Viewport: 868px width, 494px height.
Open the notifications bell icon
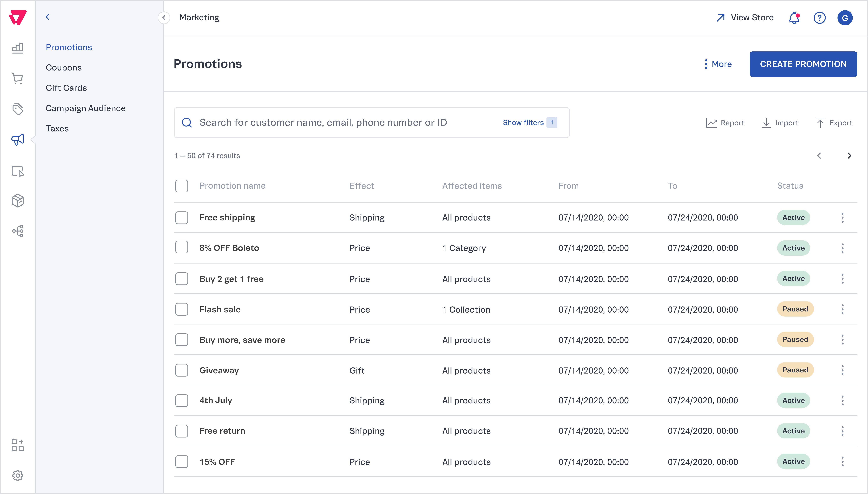[x=794, y=18]
